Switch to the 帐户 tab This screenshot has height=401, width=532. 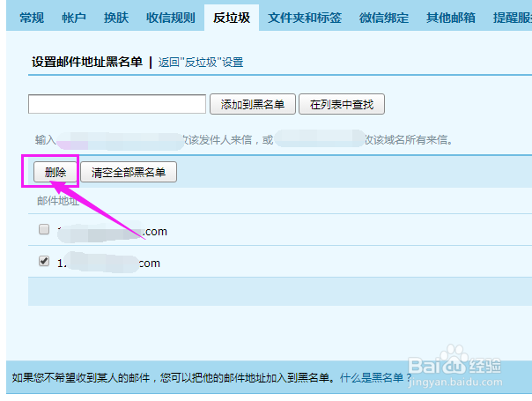tap(74, 18)
